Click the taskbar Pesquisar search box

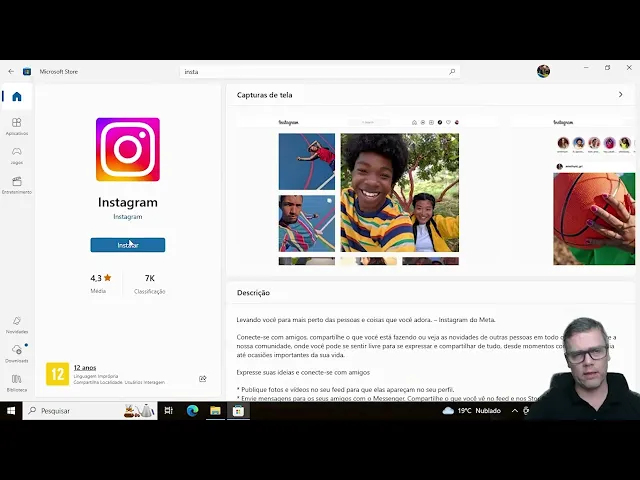tap(90, 411)
